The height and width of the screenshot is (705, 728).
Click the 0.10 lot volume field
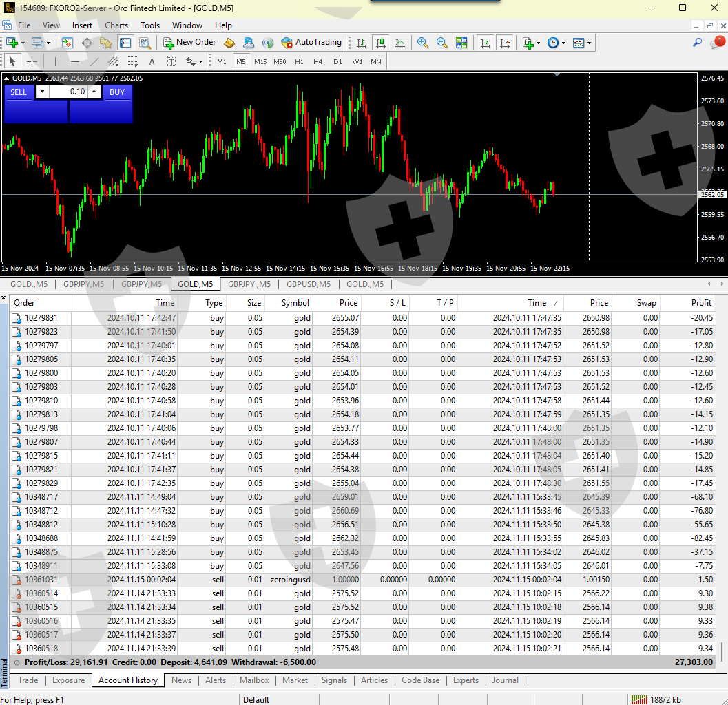[x=69, y=92]
